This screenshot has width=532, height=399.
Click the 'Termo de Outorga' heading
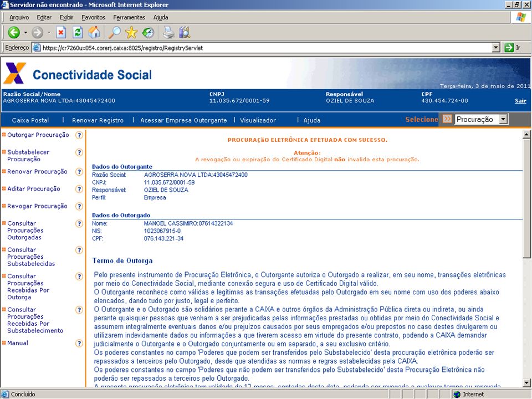point(122,260)
